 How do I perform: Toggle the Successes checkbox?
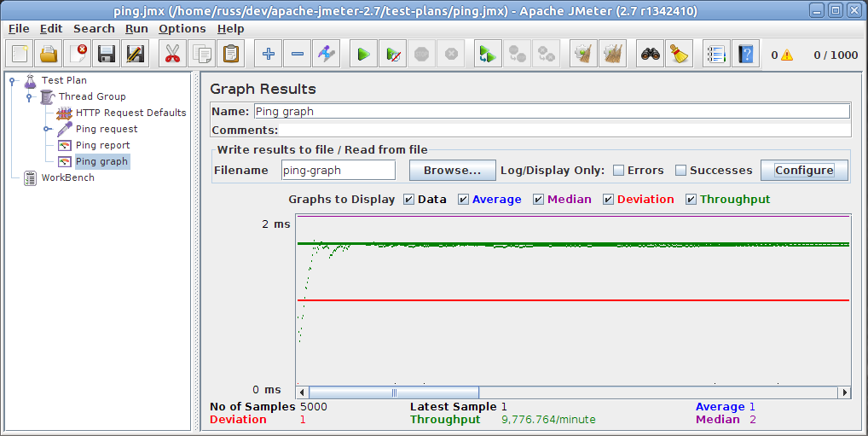click(x=681, y=171)
